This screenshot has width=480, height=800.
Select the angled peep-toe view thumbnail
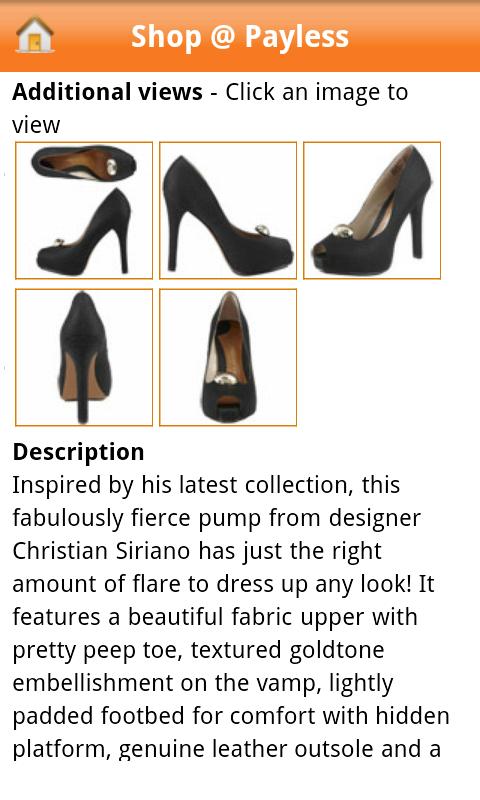click(372, 210)
